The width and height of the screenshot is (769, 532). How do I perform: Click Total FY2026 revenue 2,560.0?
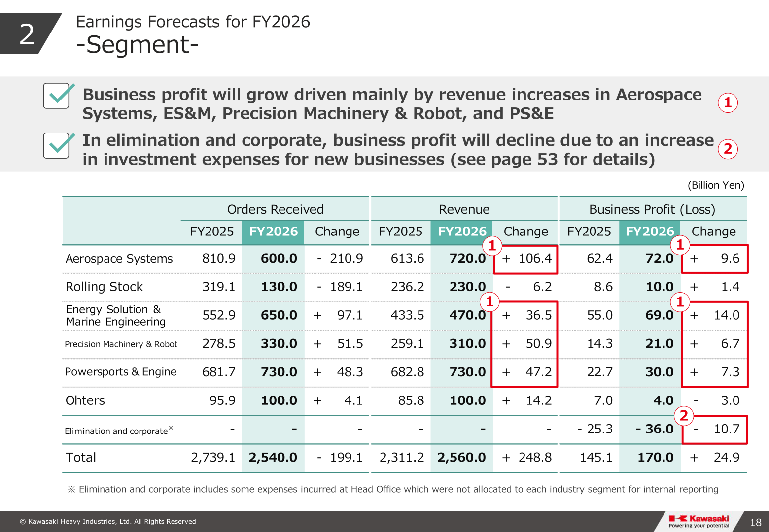coord(461,458)
